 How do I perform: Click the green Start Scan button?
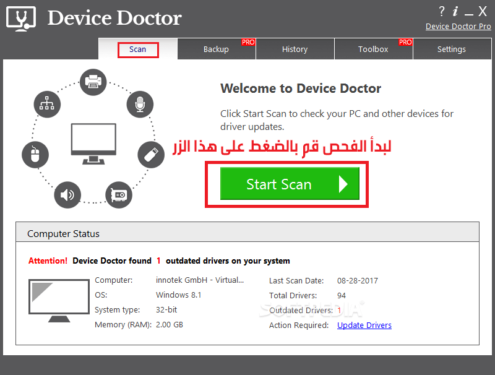coord(290,184)
